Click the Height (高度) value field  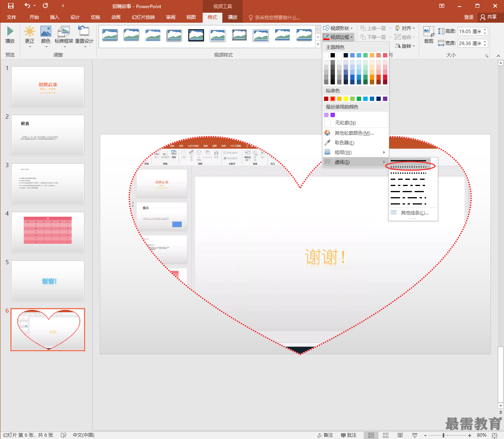(470, 31)
